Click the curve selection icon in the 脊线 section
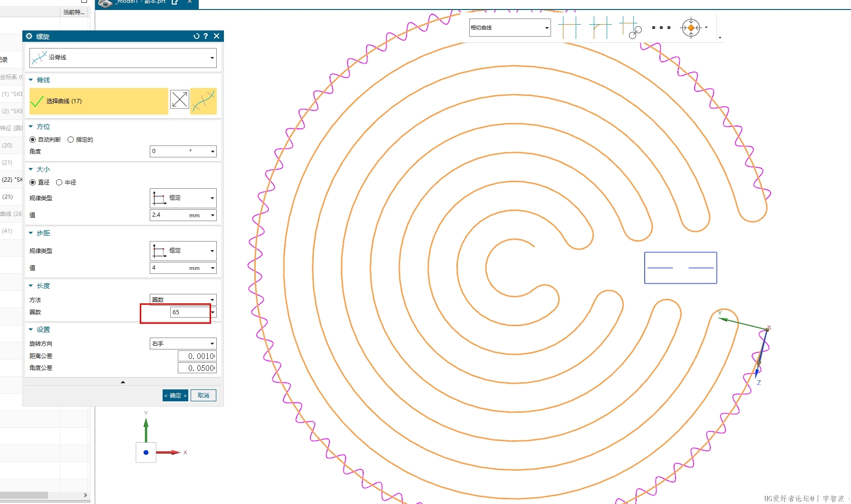Screen dimensions: 851x504 (203, 101)
